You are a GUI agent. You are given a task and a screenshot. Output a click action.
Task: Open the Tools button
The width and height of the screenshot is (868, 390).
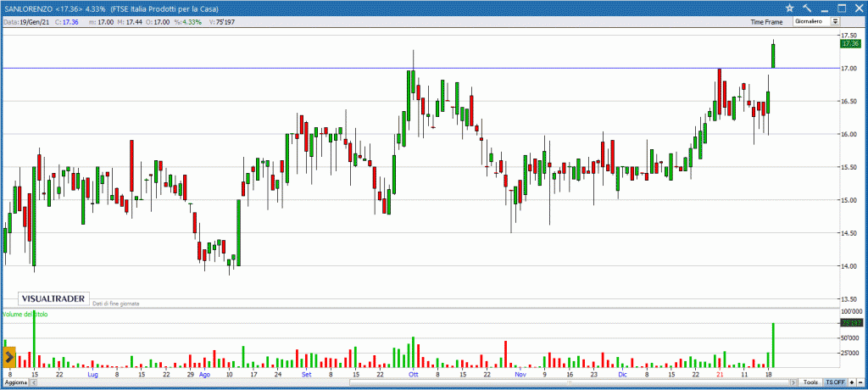pos(810,382)
